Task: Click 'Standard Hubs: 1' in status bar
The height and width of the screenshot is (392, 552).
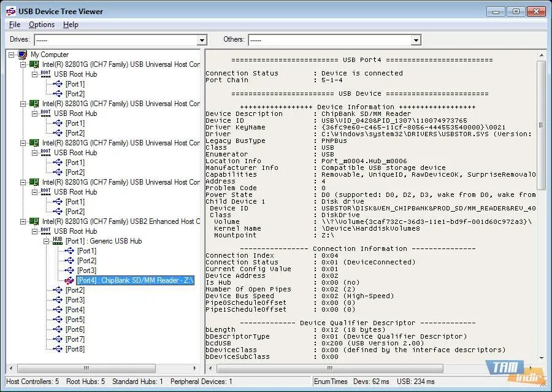Action: click(137, 382)
